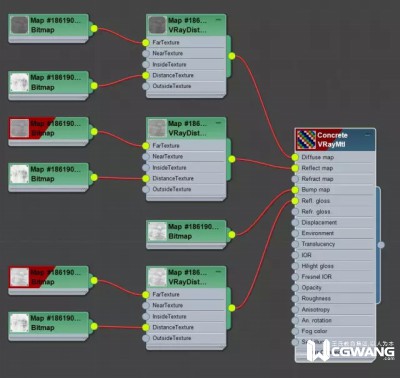Select title of Bitmap node wired to Bump map
The width and height of the screenshot is (400, 378).
coord(193,231)
